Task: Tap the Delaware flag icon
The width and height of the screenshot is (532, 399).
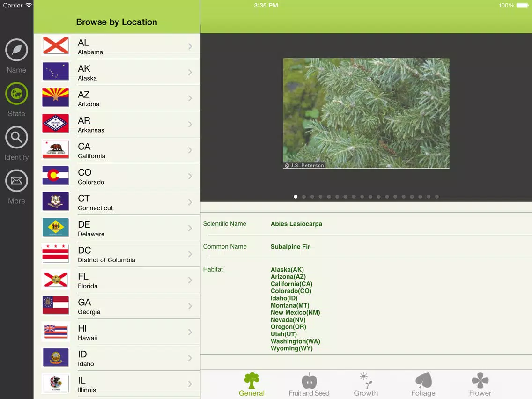Action: (56, 228)
